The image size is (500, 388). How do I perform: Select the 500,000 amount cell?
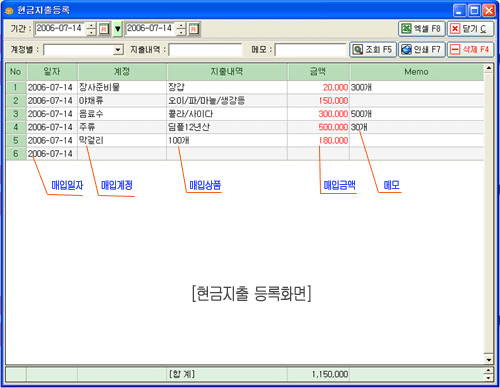click(318, 127)
